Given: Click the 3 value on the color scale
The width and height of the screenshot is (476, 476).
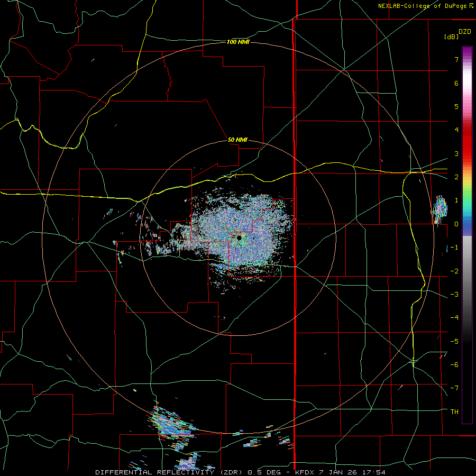Looking at the screenshot, I should pos(456,153).
